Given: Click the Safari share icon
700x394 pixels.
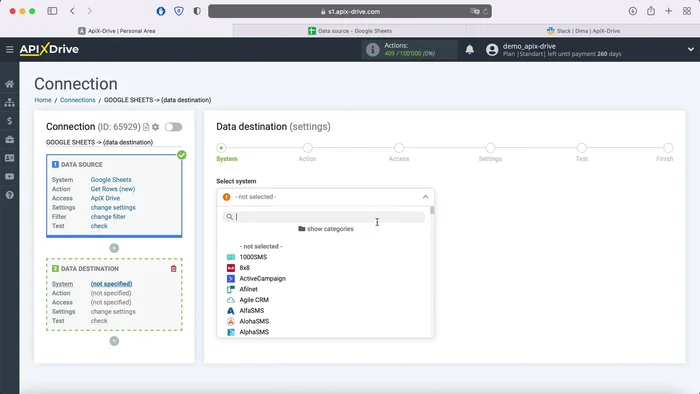Looking at the screenshot, I should 651,11.
